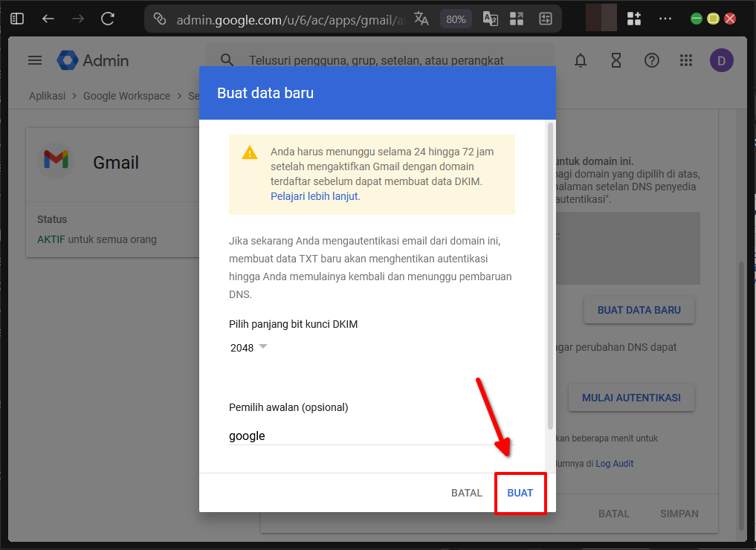
Task: Click the search magnifier in the Admin search bar
Action: [226, 60]
